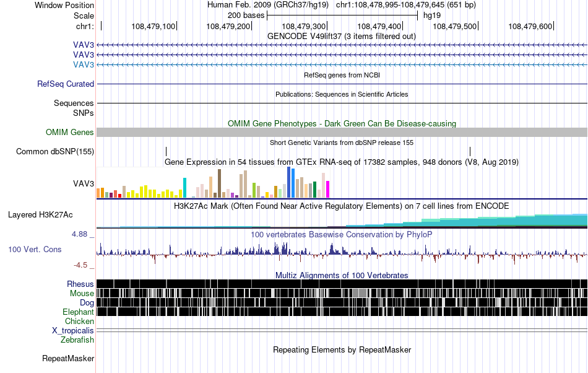This screenshot has width=588, height=373.
Task: Open 100 vertebrates Basewise Conservation title
Action: point(342,235)
